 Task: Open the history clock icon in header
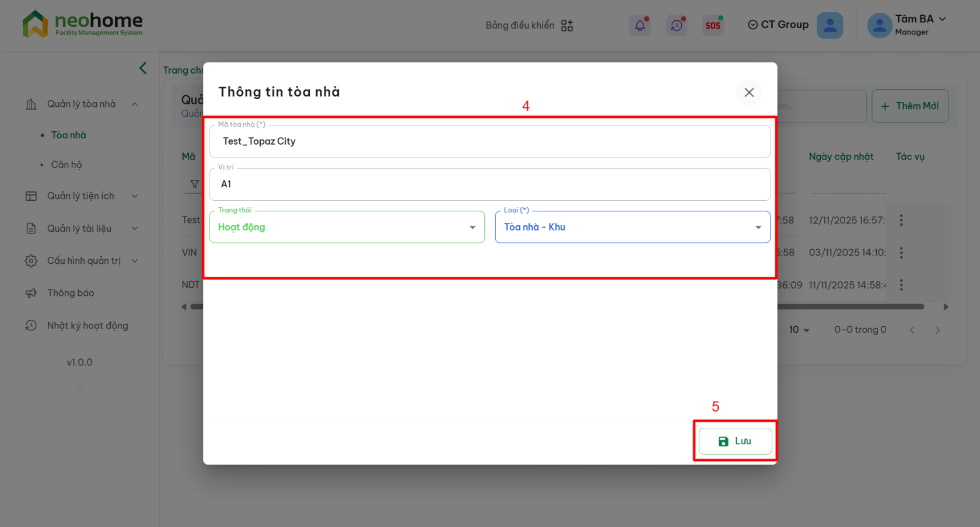click(676, 25)
